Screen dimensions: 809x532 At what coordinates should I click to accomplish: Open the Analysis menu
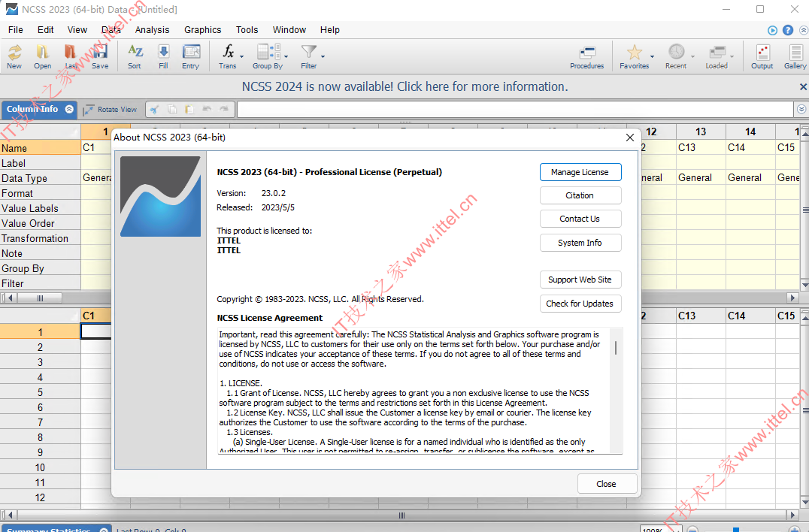[152, 30]
